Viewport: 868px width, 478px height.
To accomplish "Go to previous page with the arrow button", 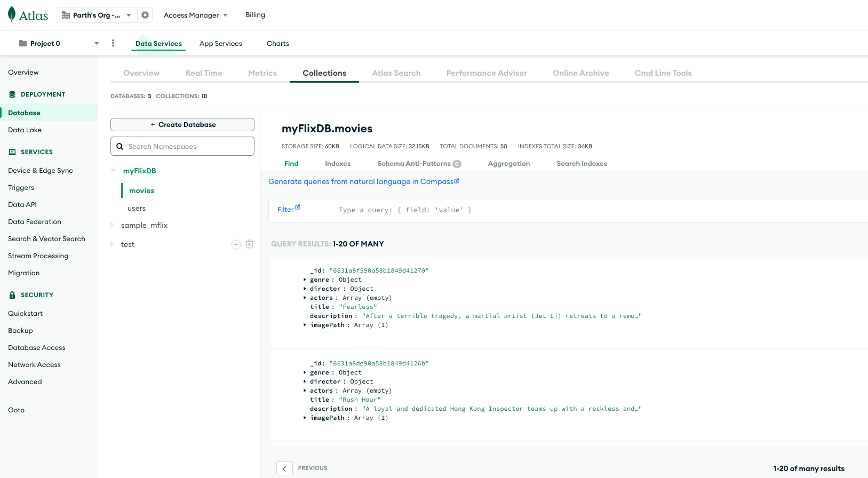I will pos(284,468).
